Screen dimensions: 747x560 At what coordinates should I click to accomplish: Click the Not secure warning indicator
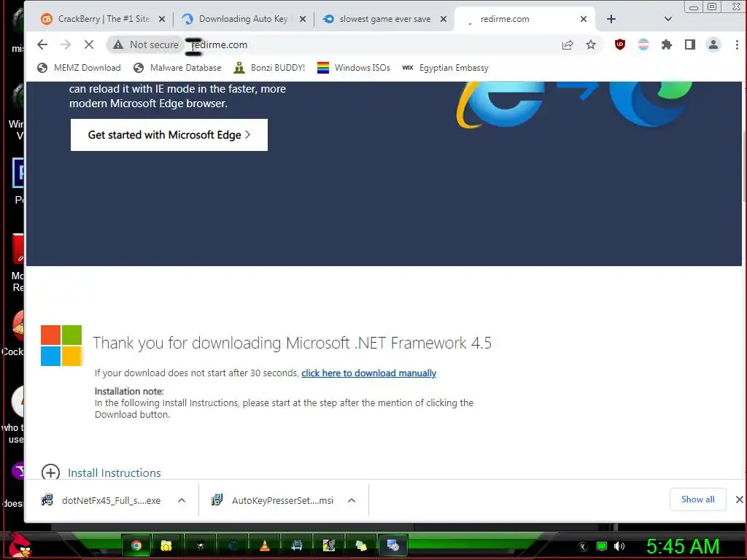pos(145,44)
